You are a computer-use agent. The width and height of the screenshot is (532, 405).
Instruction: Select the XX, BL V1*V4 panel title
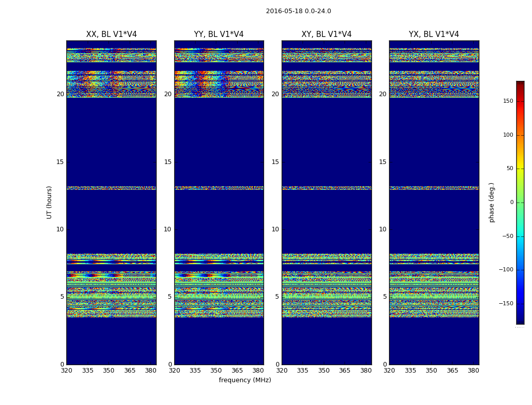click(x=111, y=34)
